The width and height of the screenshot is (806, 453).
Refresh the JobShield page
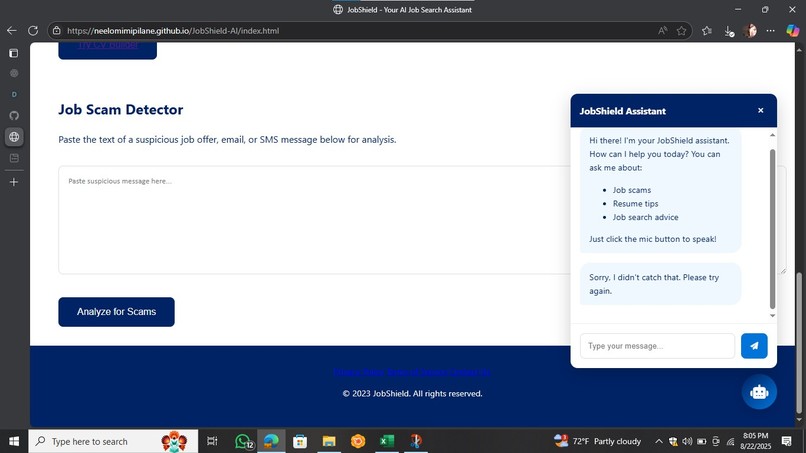(x=33, y=31)
